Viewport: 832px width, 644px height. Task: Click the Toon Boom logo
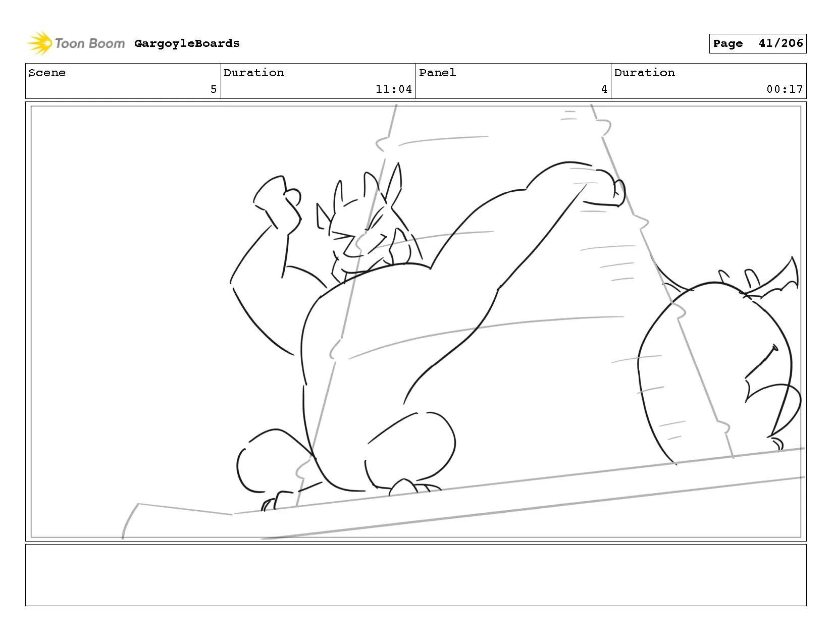tap(76, 43)
